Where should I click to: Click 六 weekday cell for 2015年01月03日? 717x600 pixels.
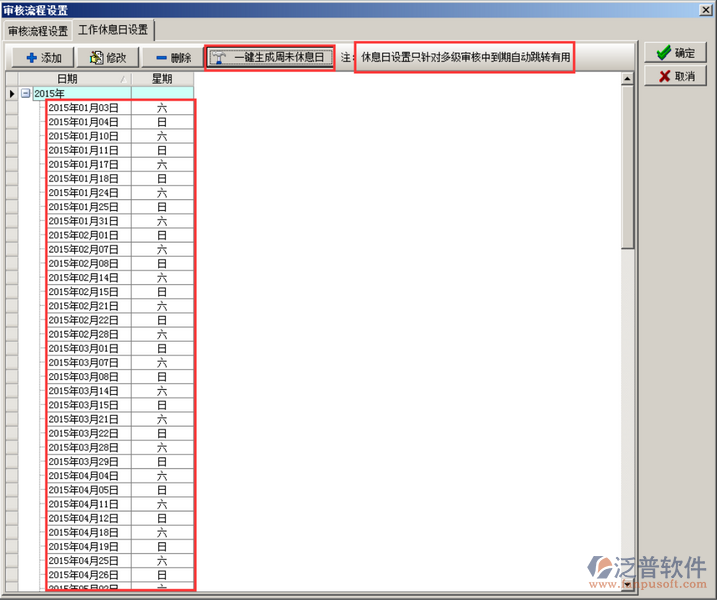pyautogui.click(x=162, y=108)
